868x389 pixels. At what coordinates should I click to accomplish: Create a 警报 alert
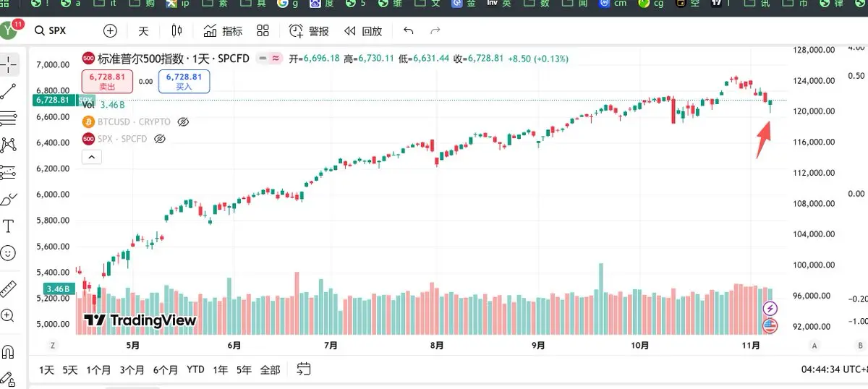[x=309, y=31]
